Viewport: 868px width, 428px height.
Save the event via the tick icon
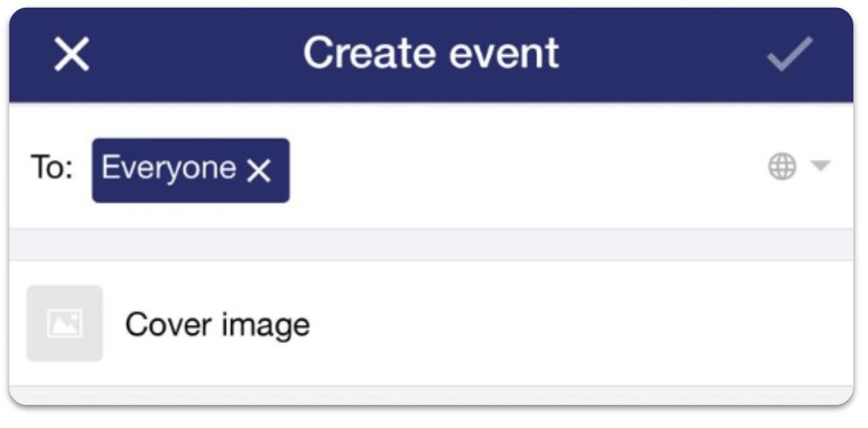[790, 53]
